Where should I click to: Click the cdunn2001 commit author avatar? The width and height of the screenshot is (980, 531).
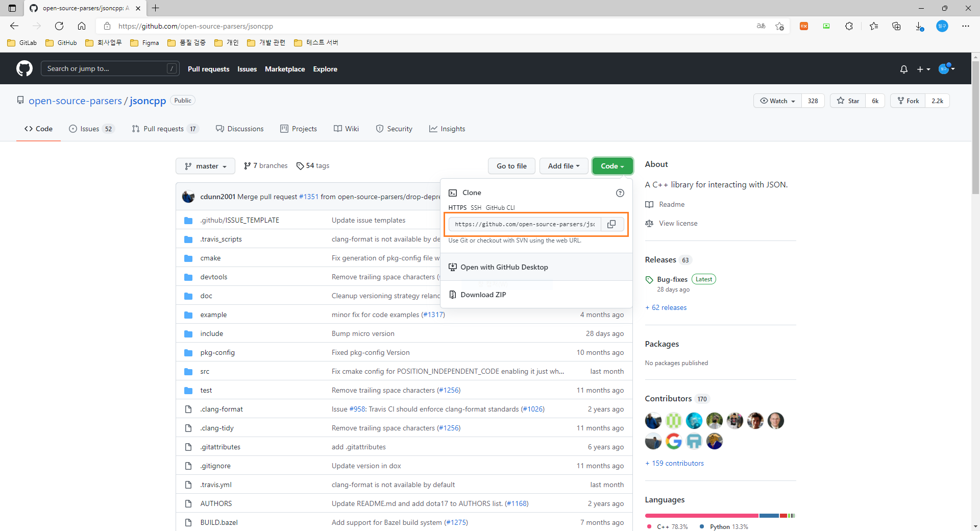pos(188,197)
